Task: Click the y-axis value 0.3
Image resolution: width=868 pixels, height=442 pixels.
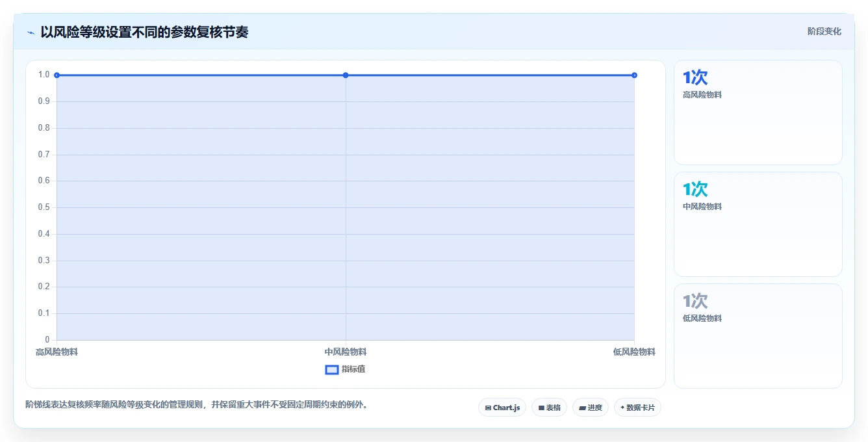Action: click(44, 261)
